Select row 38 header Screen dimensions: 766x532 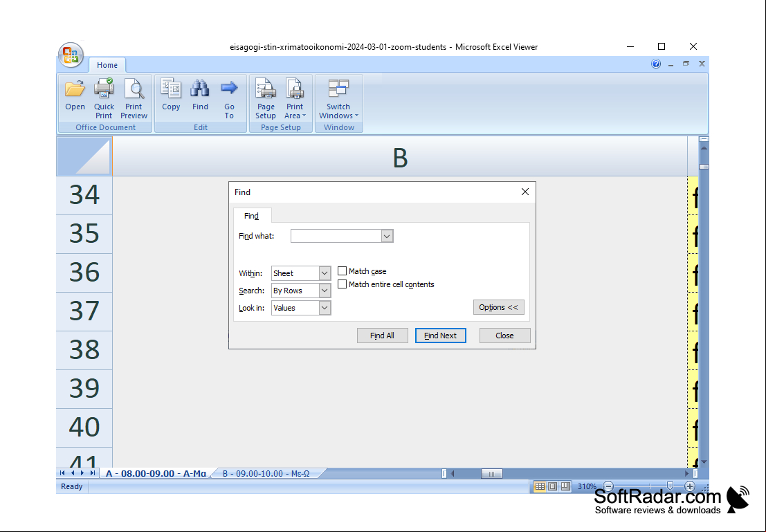coord(84,350)
